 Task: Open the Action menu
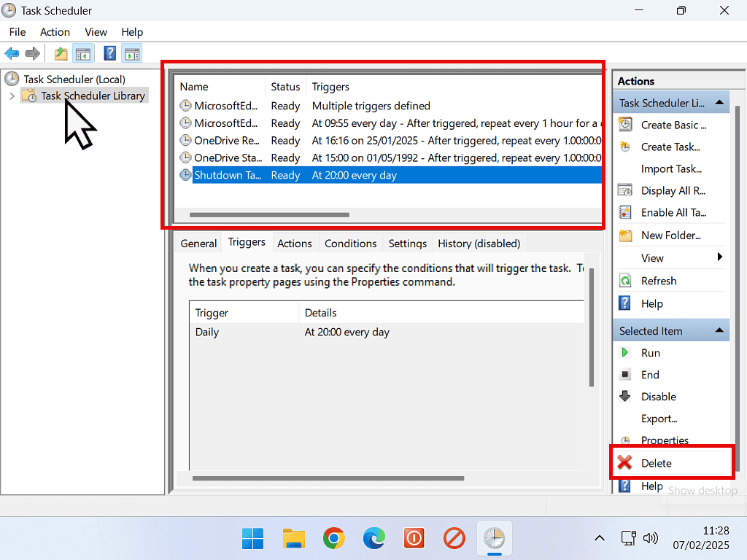[x=55, y=32]
